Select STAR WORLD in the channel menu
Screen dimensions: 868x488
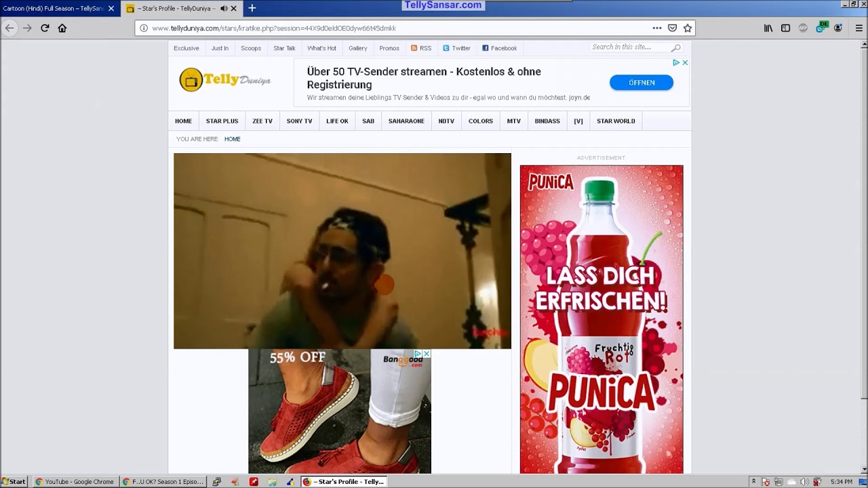point(616,121)
